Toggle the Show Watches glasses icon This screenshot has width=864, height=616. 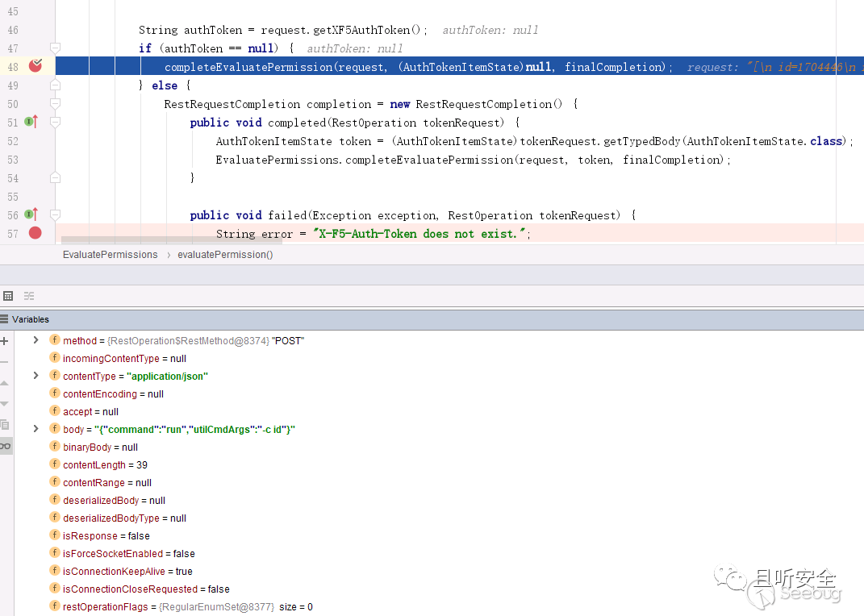tap(5, 446)
